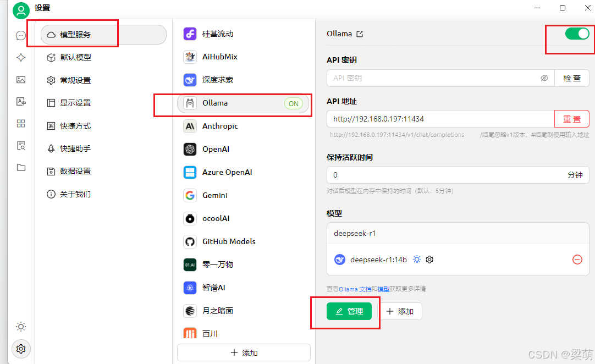Select the Anthropic provider
Image resolution: width=595 pixels, height=364 pixels.
(243, 126)
